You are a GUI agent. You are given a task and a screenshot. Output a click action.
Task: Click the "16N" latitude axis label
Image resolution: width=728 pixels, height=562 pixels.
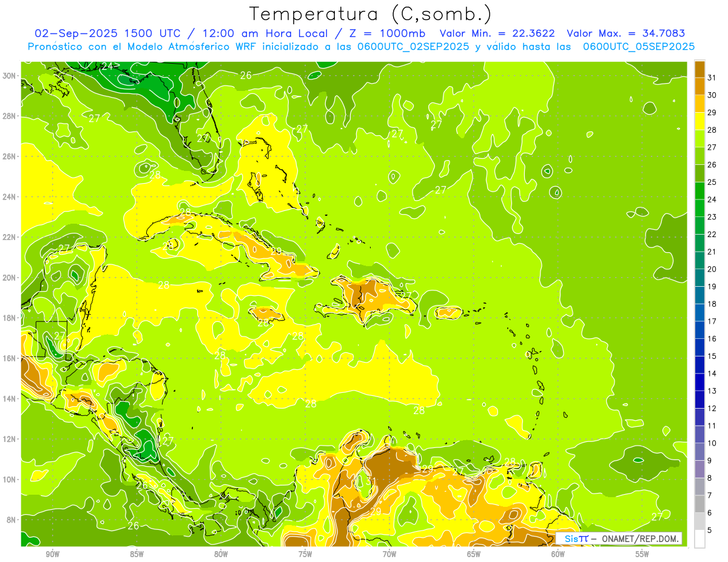point(9,358)
